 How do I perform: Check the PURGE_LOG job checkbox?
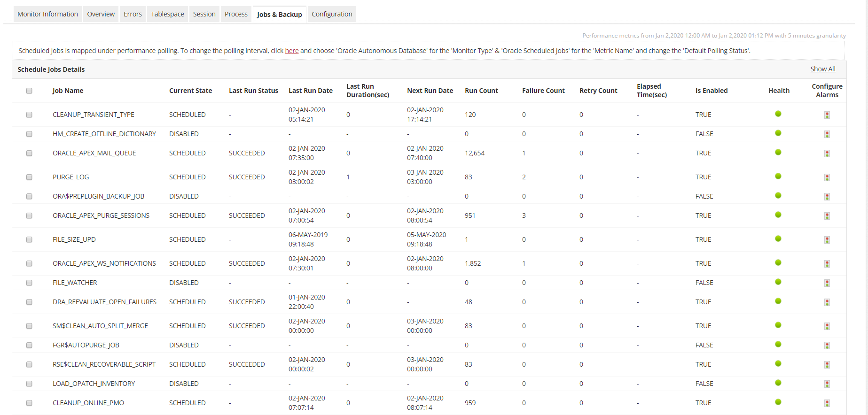click(29, 177)
